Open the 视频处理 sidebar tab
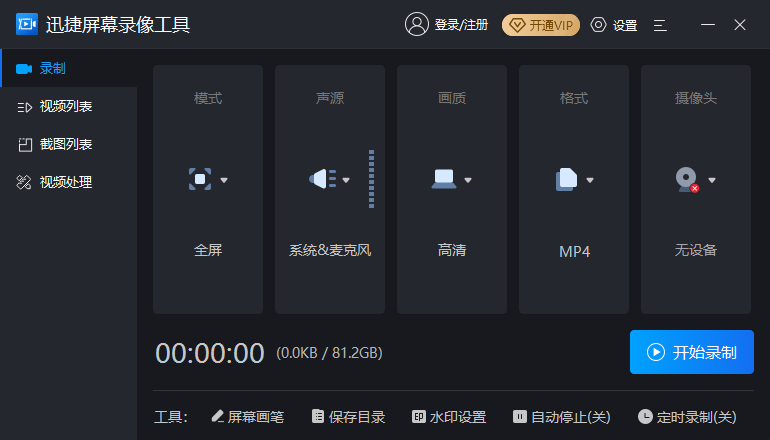The image size is (770, 440). pyautogui.click(x=69, y=182)
